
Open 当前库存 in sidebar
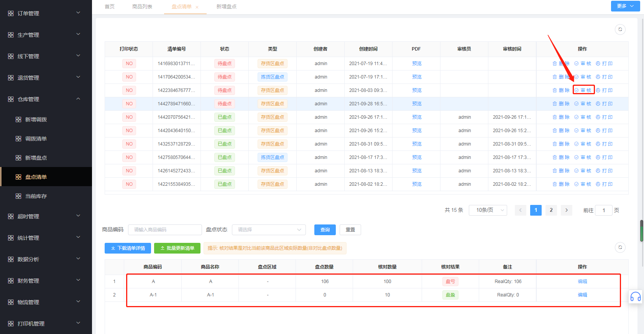pyautogui.click(x=46, y=196)
